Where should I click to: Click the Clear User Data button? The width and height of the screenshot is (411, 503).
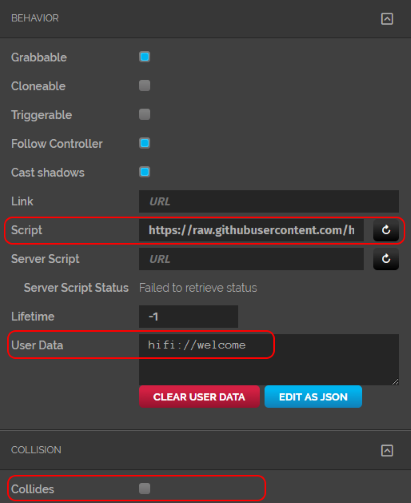coord(199,397)
